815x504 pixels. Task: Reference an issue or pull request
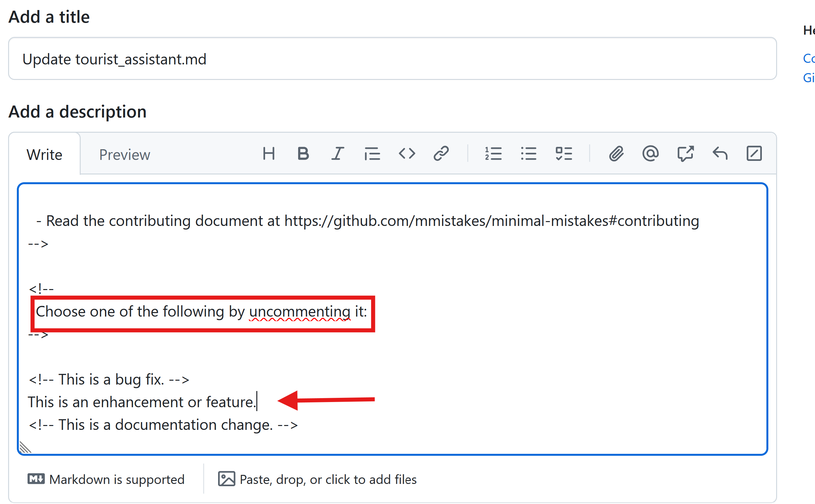pos(685,154)
